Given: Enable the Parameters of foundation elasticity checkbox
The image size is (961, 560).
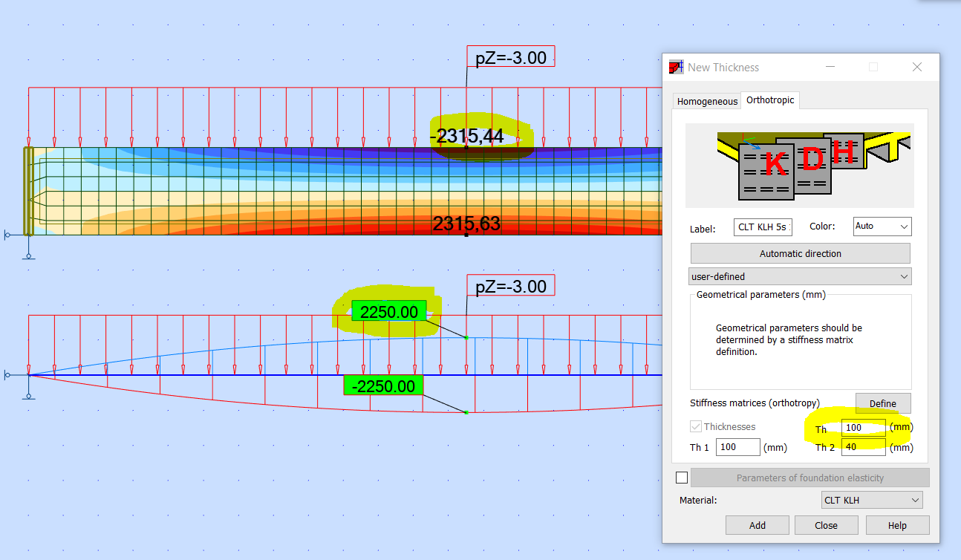Looking at the screenshot, I should coord(682,478).
